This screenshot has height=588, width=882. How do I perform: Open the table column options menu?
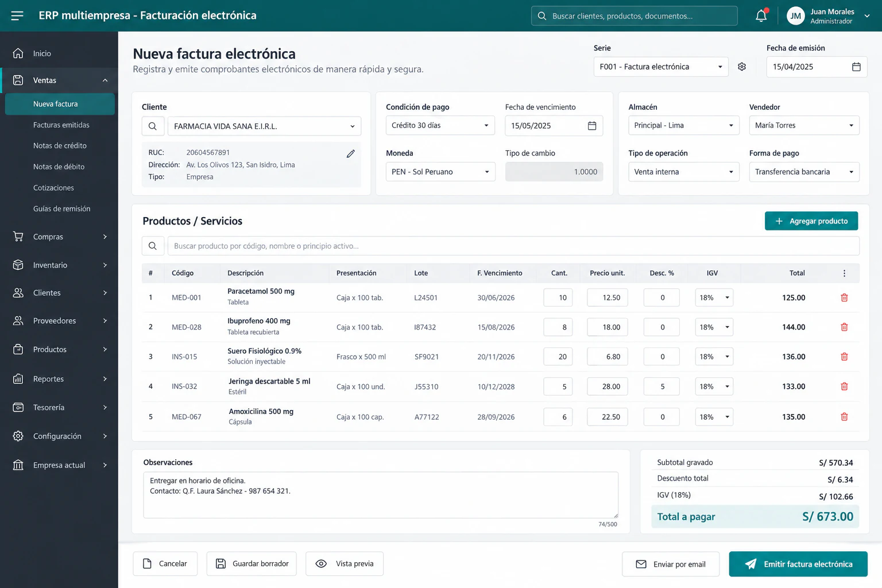[844, 273]
